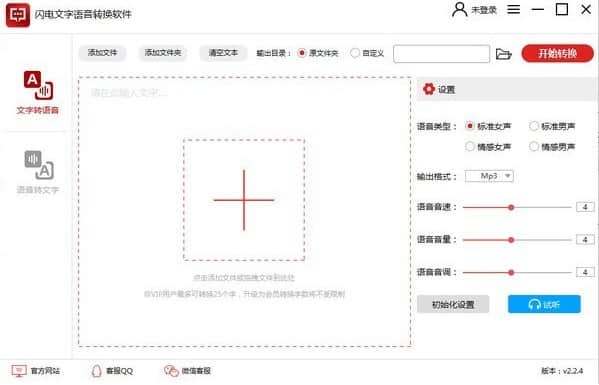Click the red plus add-file area
The height and width of the screenshot is (385, 599).
tap(244, 200)
